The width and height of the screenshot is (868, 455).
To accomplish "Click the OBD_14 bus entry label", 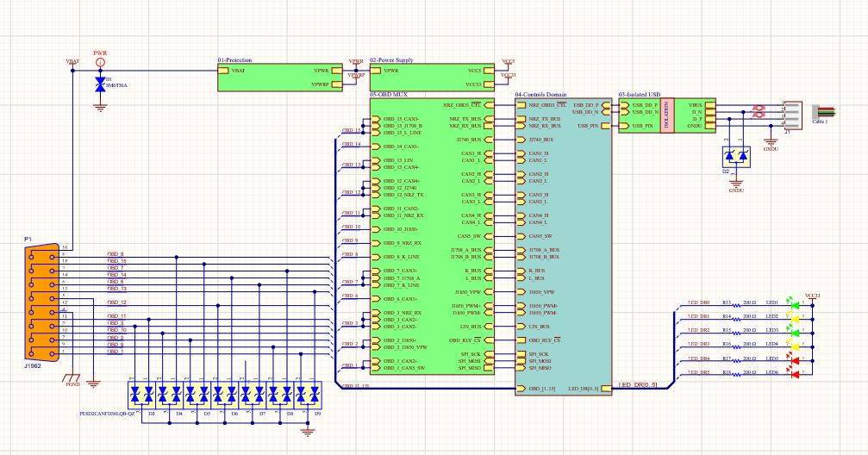I will point(352,144).
